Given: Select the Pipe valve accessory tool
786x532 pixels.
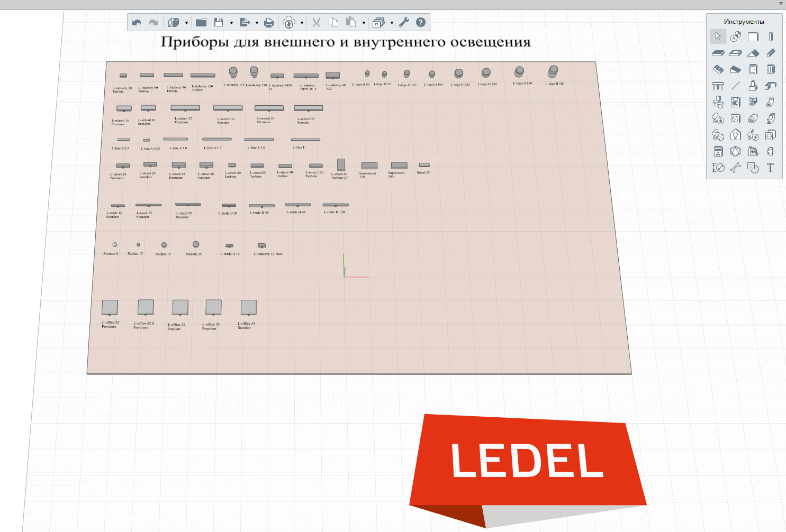Looking at the screenshot, I should pyautogui.click(x=753, y=102).
